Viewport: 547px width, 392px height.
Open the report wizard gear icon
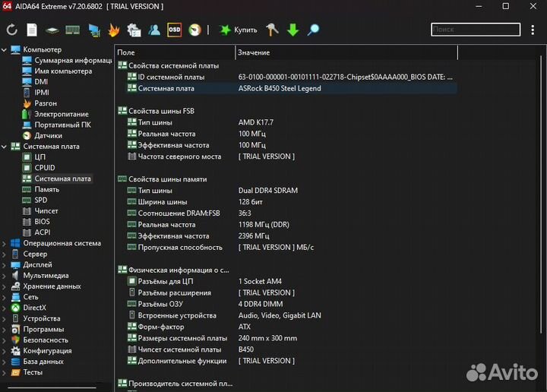click(x=134, y=30)
